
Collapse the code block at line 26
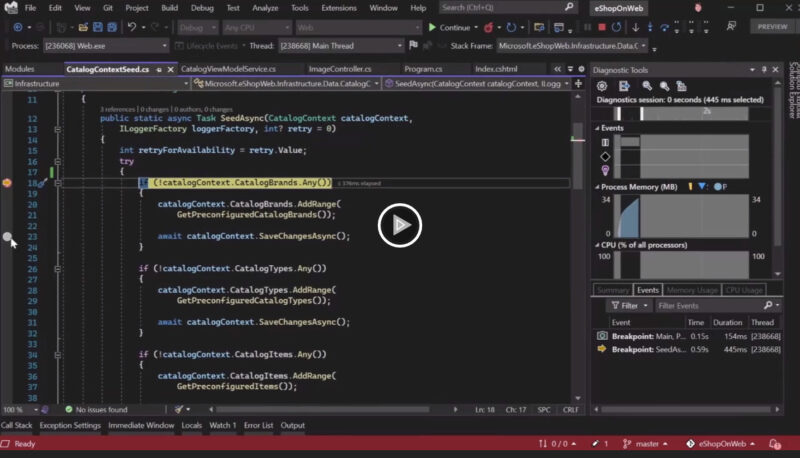[x=58, y=269]
